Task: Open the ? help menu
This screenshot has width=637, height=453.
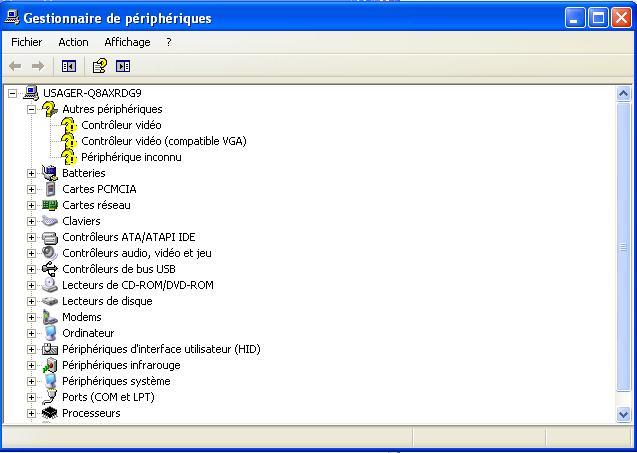Action: [169, 42]
